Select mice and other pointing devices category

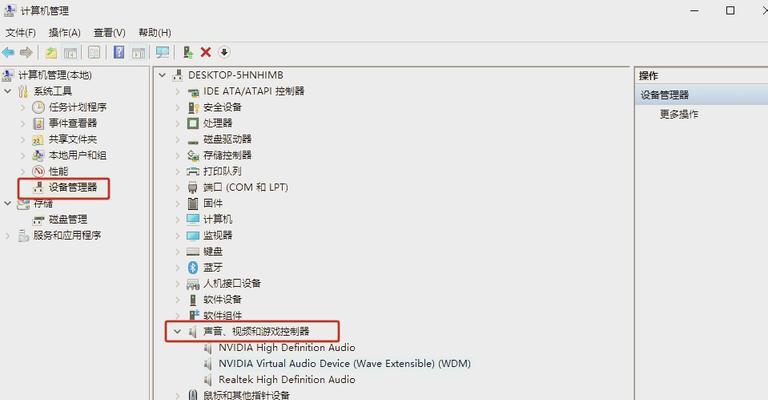[246, 395]
